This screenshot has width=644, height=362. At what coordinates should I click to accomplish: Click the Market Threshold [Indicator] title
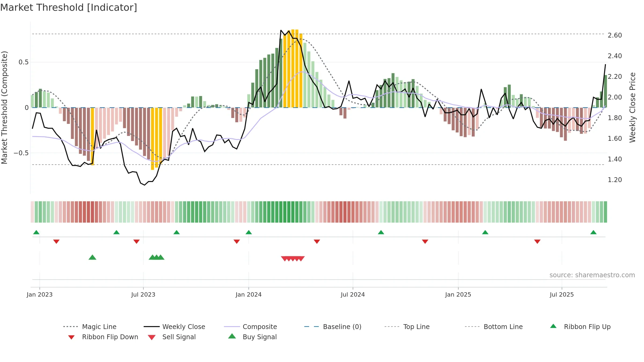69,8
